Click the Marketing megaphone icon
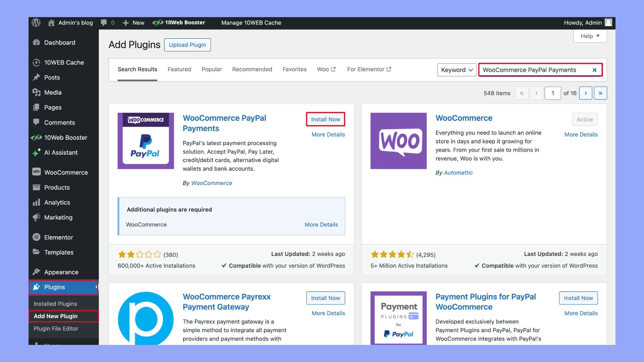 (x=37, y=217)
